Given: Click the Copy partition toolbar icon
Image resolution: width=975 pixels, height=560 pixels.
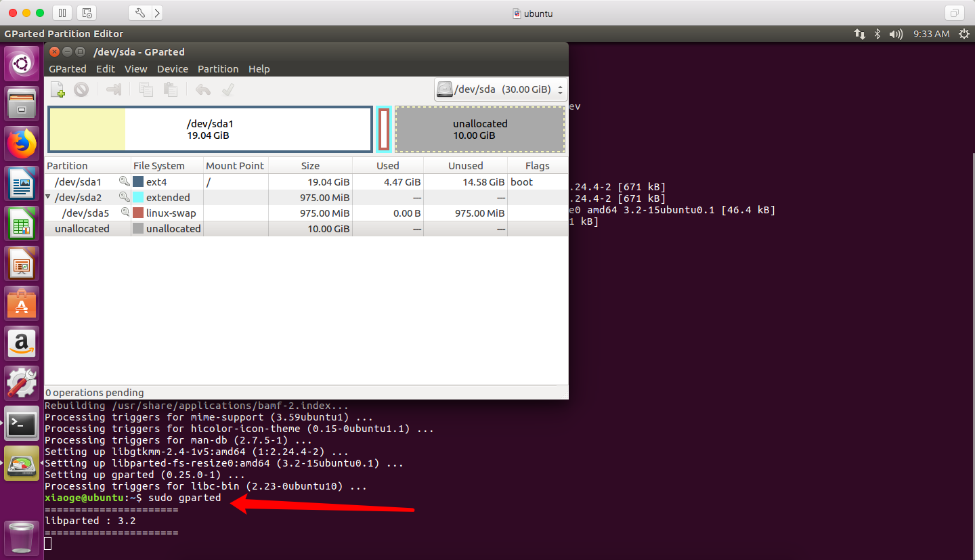Looking at the screenshot, I should [x=146, y=89].
